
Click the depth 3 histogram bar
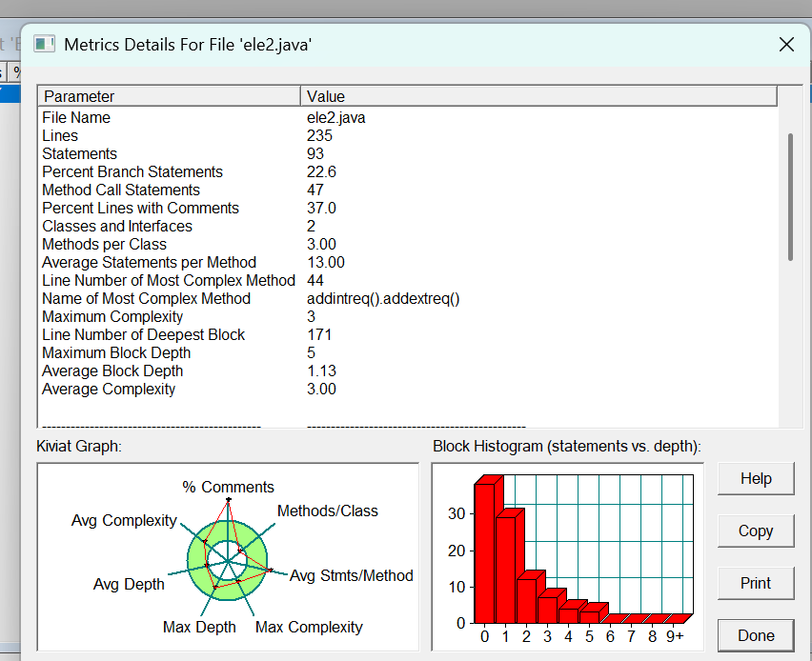(547, 610)
